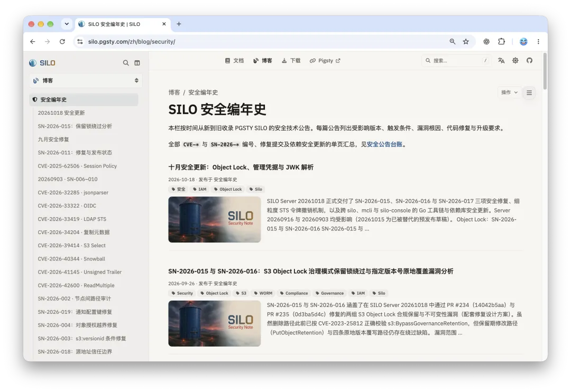Select 安全编年史 sidebar item

[x=84, y=99]
